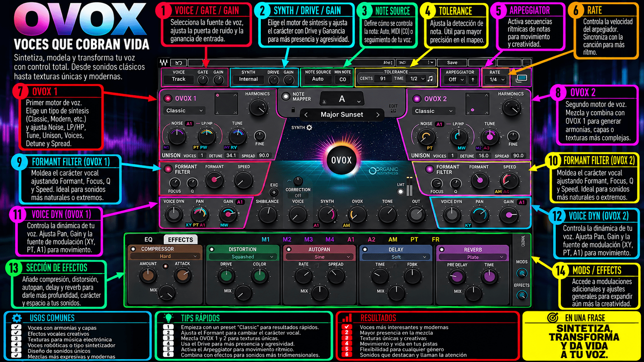Screen dimensions: 644x362
Task: Click the expanded view screen icon beside Rate
Action: click(521, 78)
